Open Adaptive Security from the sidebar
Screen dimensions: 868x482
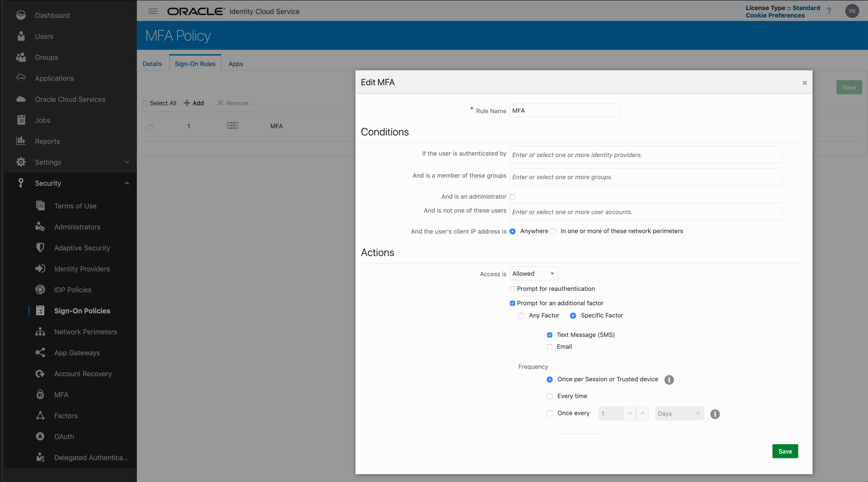point(82,248)
